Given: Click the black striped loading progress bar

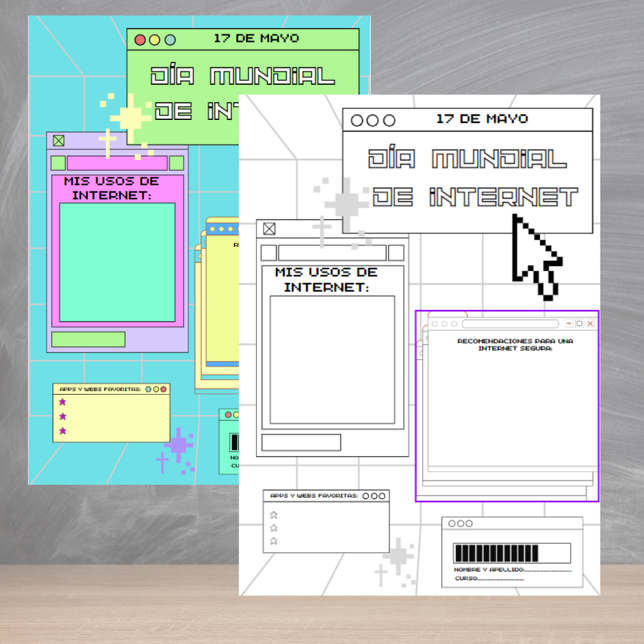Looking at the screenshot, I should point(512,553).
